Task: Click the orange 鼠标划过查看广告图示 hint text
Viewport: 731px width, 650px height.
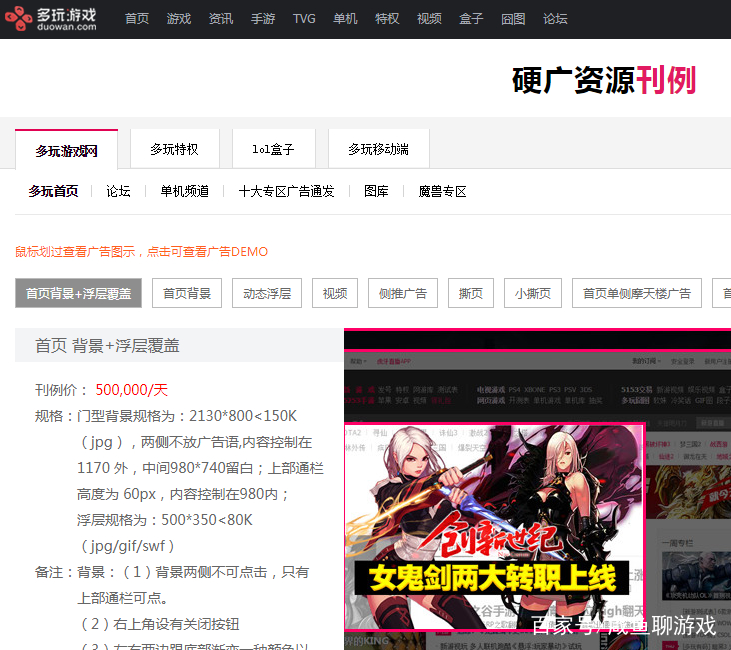Action: tap(142, 252)
